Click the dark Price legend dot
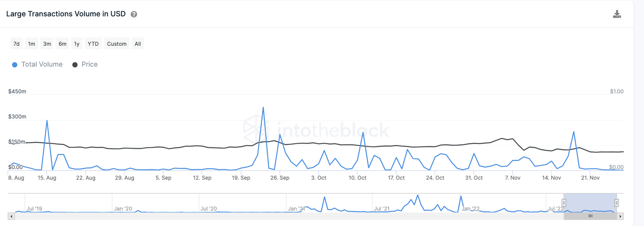This screenshot has height=226, width=644. [75, 65]
